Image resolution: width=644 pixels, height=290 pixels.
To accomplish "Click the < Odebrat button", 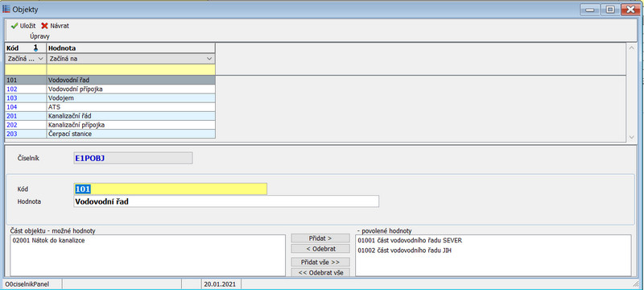I will tap(320, 248).
